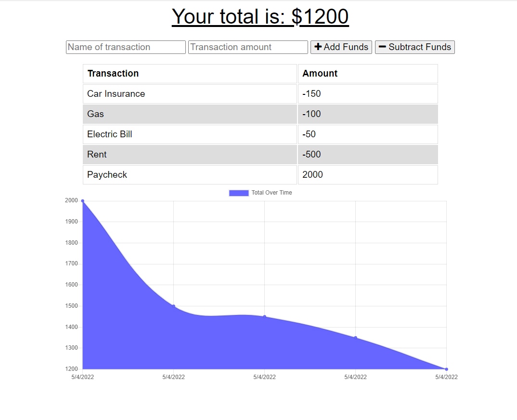The width and height of the screenshot is (517, 420).
Task: Click the minus icon on Subtract Funds
Action: (x=383, y=47)
